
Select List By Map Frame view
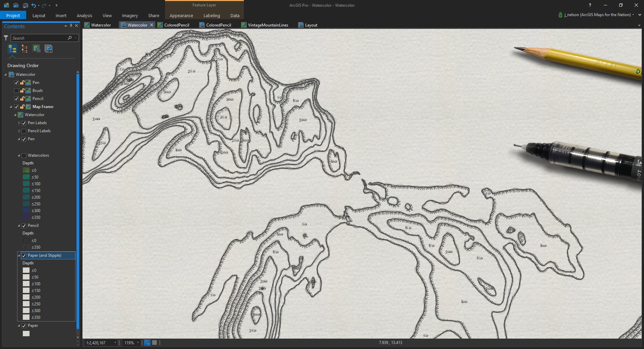pos(37,49)
